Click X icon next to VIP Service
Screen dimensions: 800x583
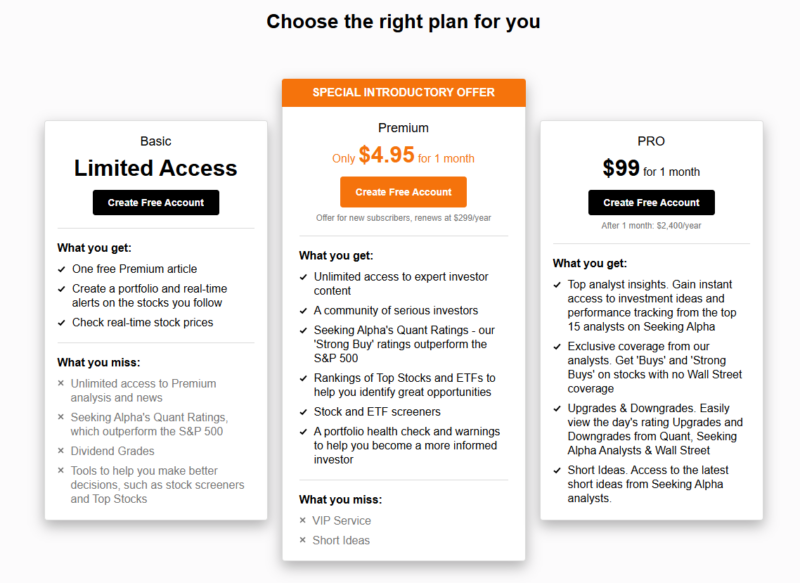click(303, 520)
